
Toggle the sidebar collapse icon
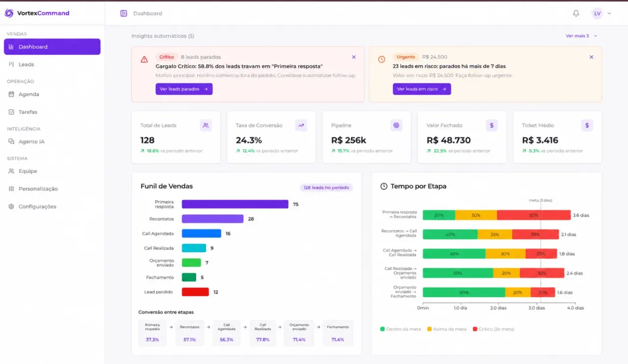124,13
